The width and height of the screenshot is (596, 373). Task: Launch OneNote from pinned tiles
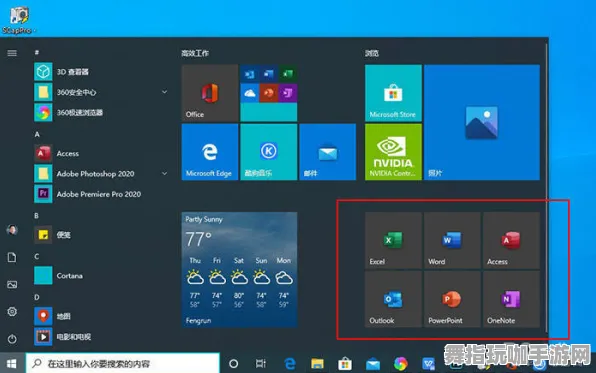[x=511, y=299]
